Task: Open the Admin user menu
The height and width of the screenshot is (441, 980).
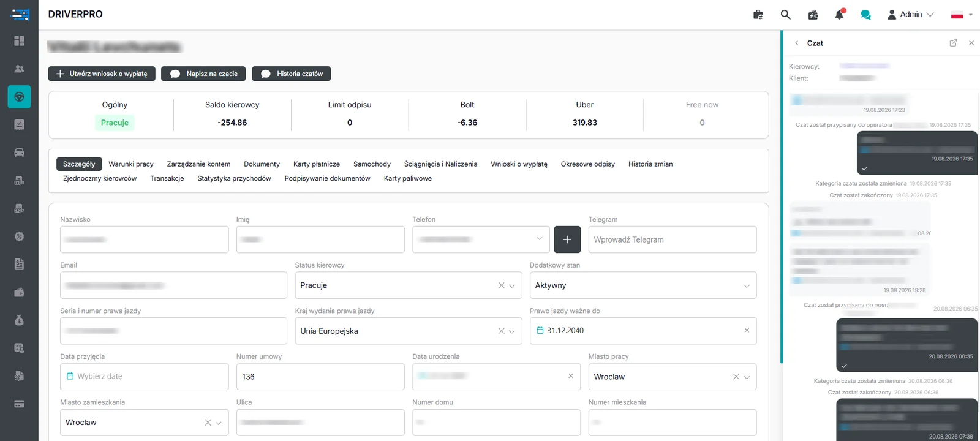Action: (x=911, y=15)
